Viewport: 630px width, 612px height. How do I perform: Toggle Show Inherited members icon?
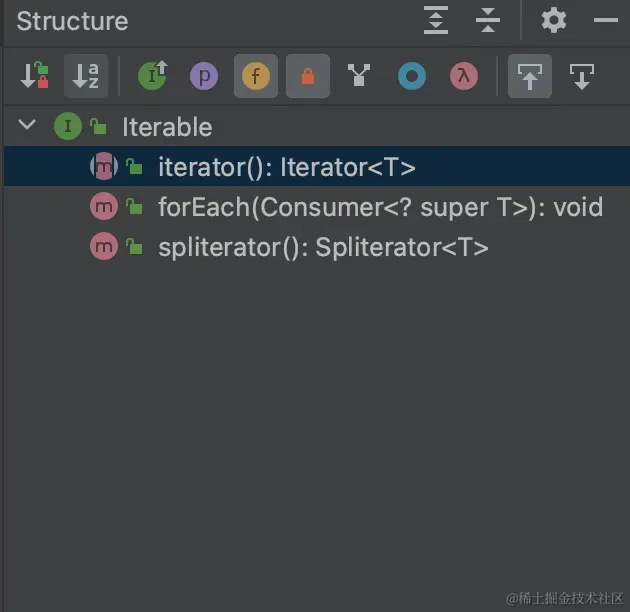152,76
